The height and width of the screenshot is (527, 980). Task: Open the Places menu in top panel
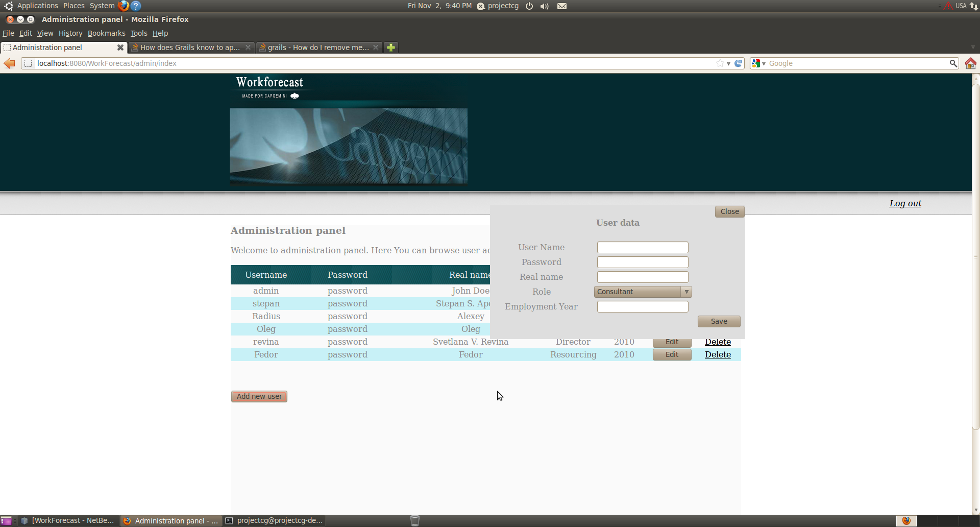point(73,6)
